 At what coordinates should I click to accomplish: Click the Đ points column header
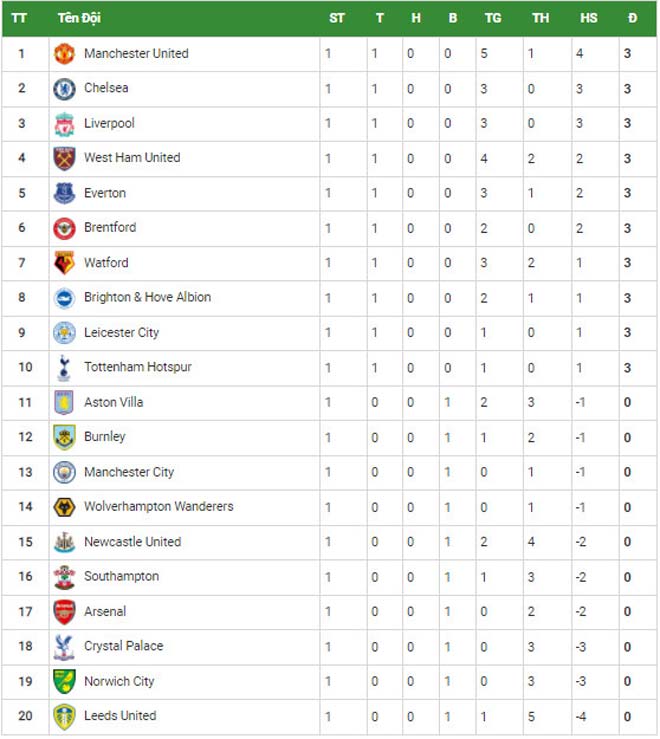[633, 18]
